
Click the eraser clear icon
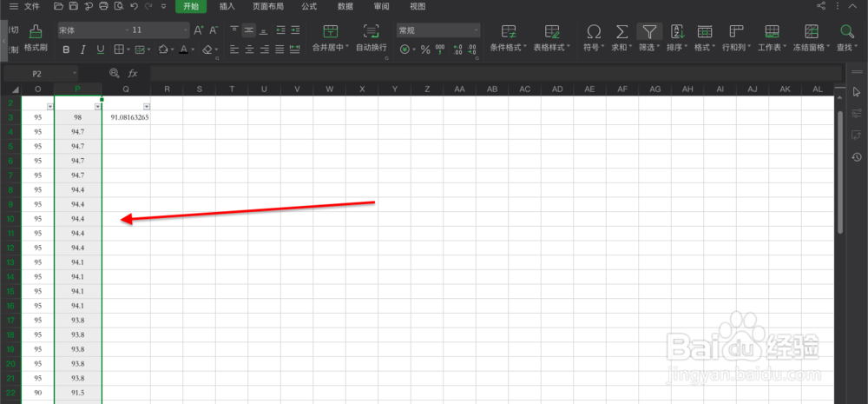207,50
